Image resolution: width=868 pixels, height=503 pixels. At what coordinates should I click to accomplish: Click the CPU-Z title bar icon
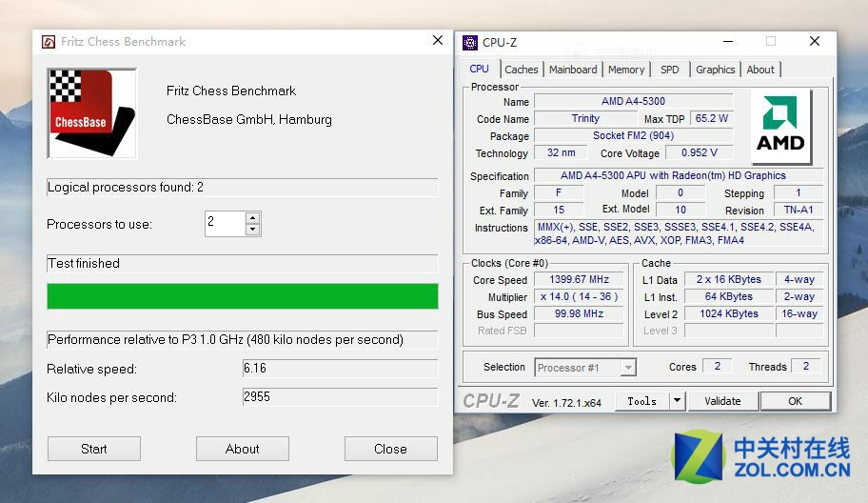pos(470,42)
